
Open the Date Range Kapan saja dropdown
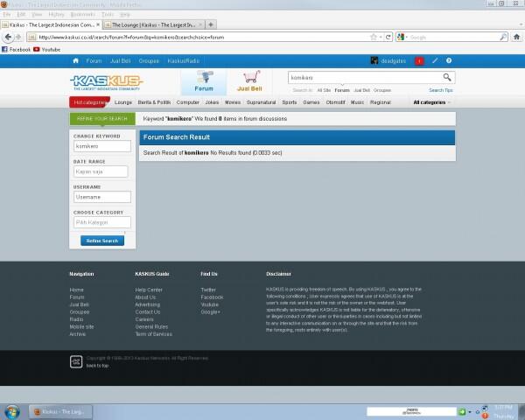pos(101,171)
